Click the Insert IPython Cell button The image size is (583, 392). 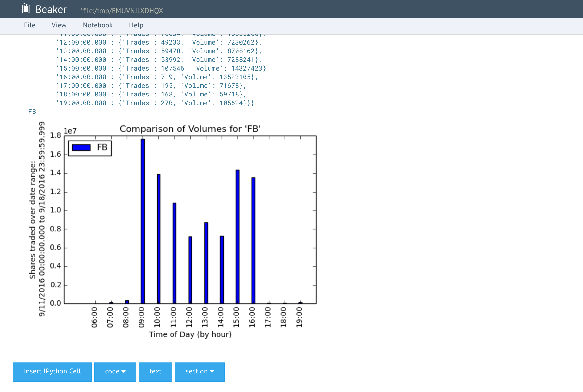click(x=52, y=372)
